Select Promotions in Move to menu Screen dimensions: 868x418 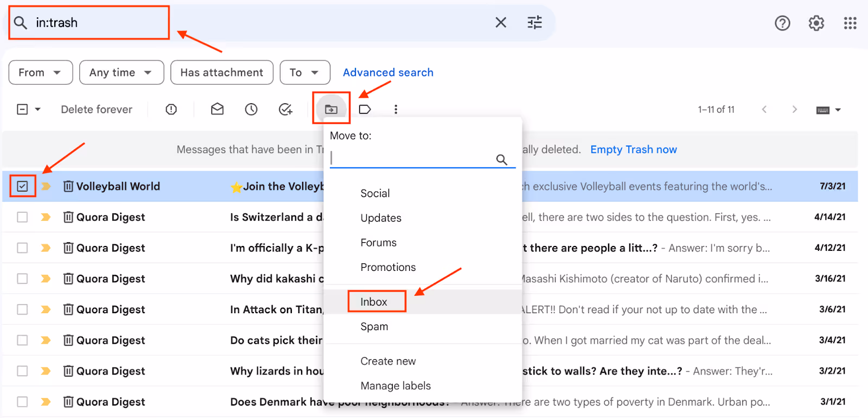388,267
